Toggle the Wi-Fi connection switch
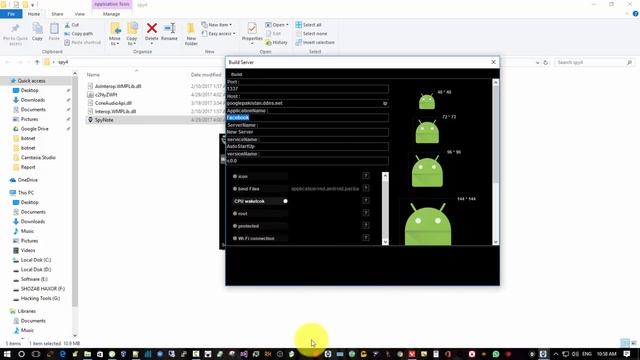This screenshot has height=360, width=640. click(x=235, y=238)
